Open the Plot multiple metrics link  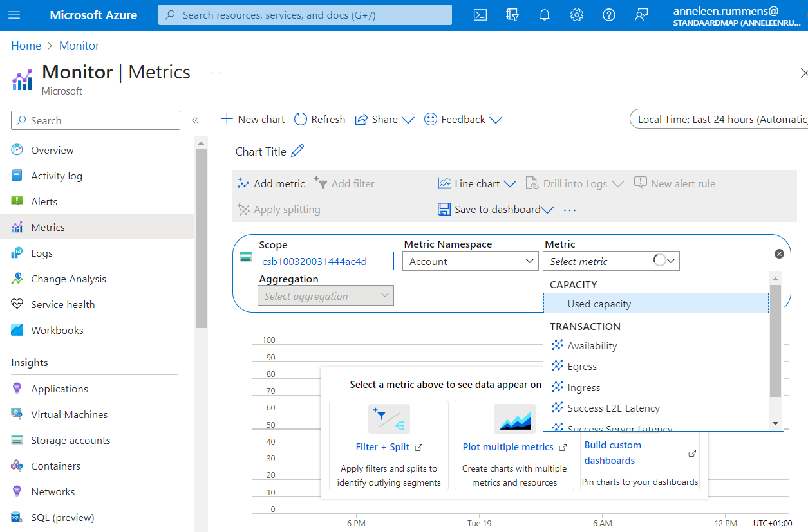(x=508, y=447)
